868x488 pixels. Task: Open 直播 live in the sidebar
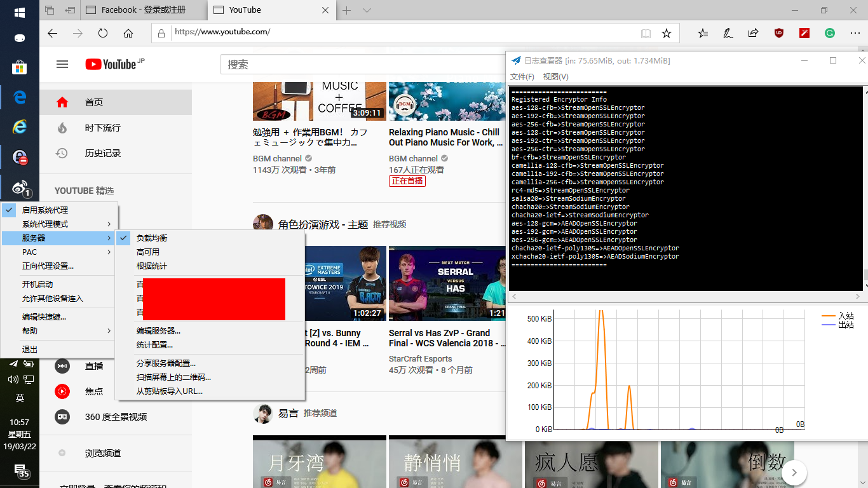click(x=116, y=366)
